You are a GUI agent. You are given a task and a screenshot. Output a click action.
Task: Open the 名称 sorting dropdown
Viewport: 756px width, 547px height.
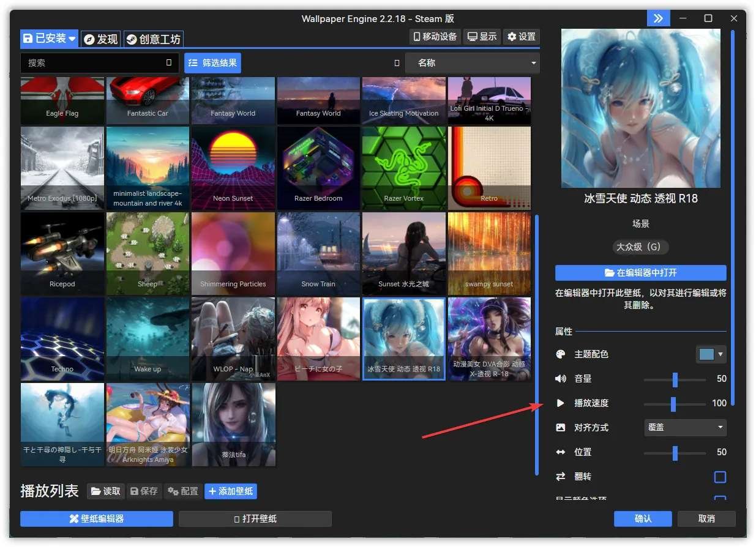pyautogui.click(x=471, y=62)
